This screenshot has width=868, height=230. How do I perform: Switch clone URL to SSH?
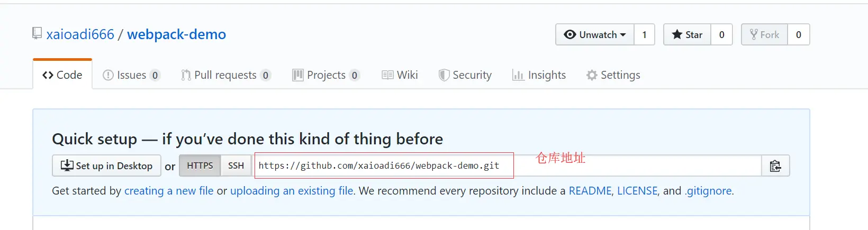(x=236, y=166)
